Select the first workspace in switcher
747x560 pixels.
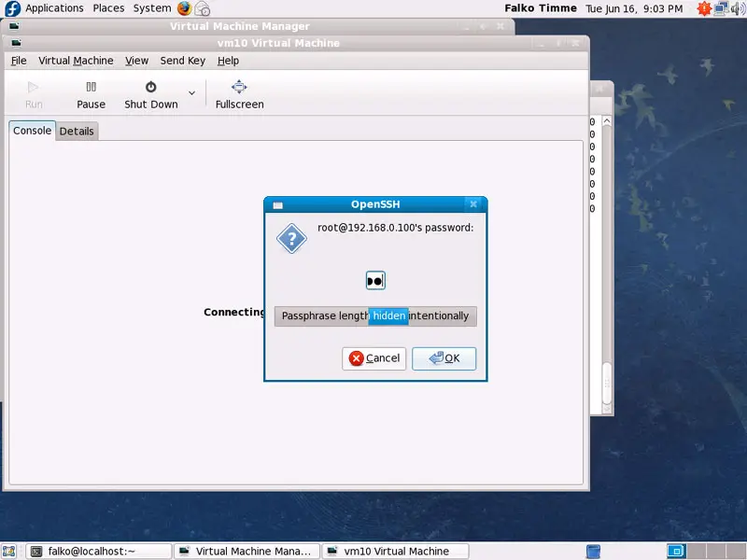click(x=675, y=551)
